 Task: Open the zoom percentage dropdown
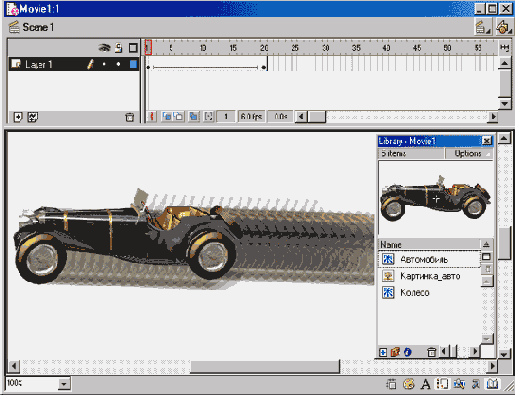pyautogui.click(x=64, y=384)
